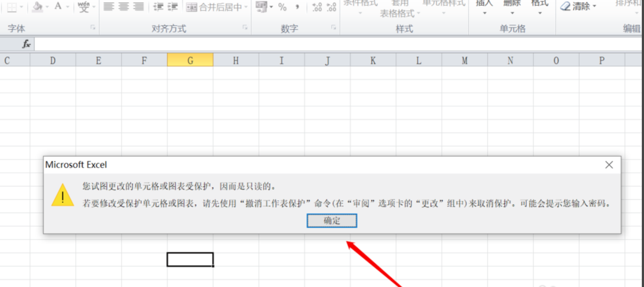The width and height of the screenshot is (644, 287).
Task: Open the 字体 group dialog launcher
Action: (x=93, y=27)
